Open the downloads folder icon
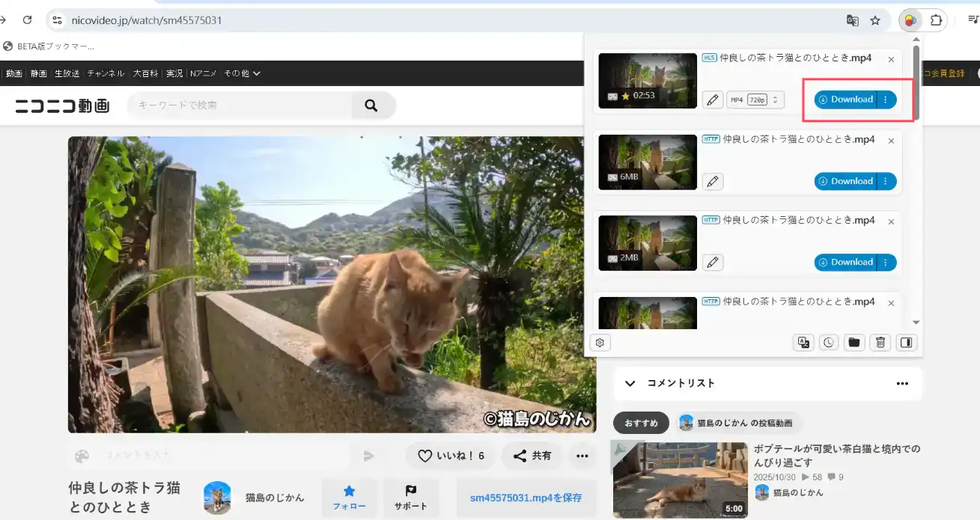 click(x=854, y=342)
